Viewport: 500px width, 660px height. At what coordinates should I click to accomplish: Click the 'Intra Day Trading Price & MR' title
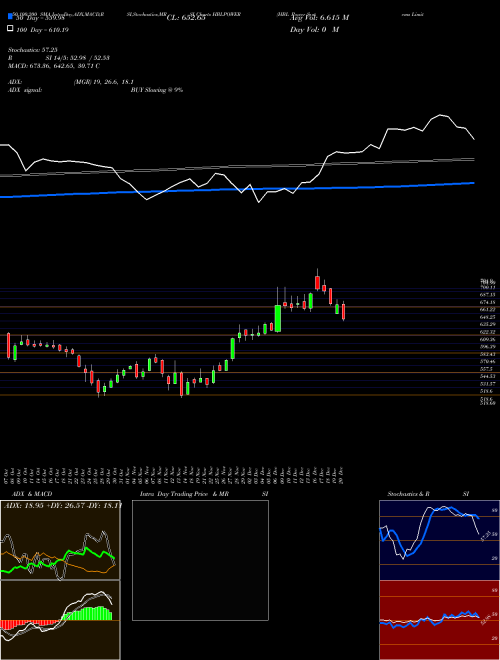pos(184,494)
